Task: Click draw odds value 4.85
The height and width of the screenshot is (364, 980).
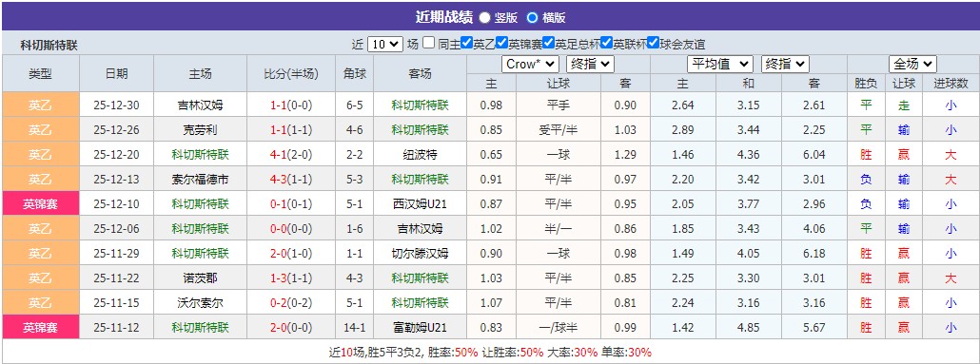Action: 748,328
